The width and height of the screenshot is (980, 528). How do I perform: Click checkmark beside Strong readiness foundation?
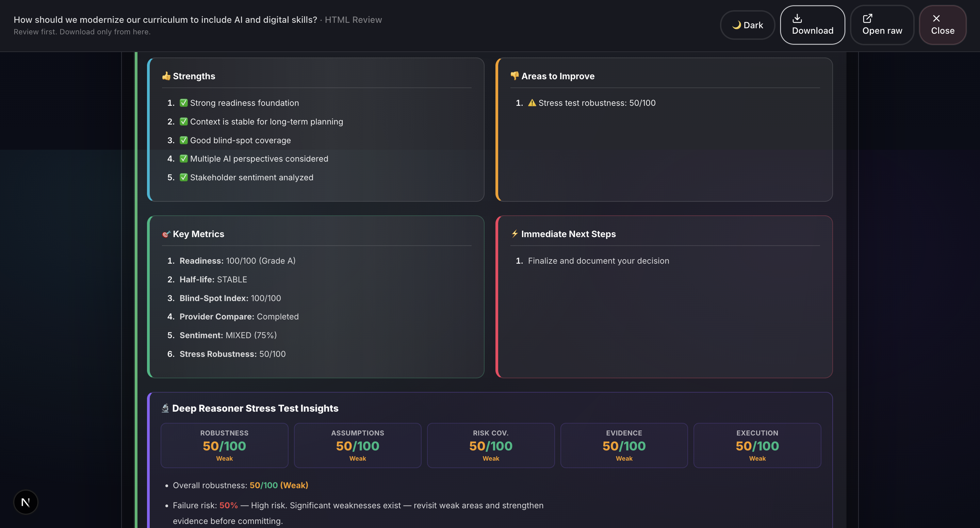click(x=184, y=103)
